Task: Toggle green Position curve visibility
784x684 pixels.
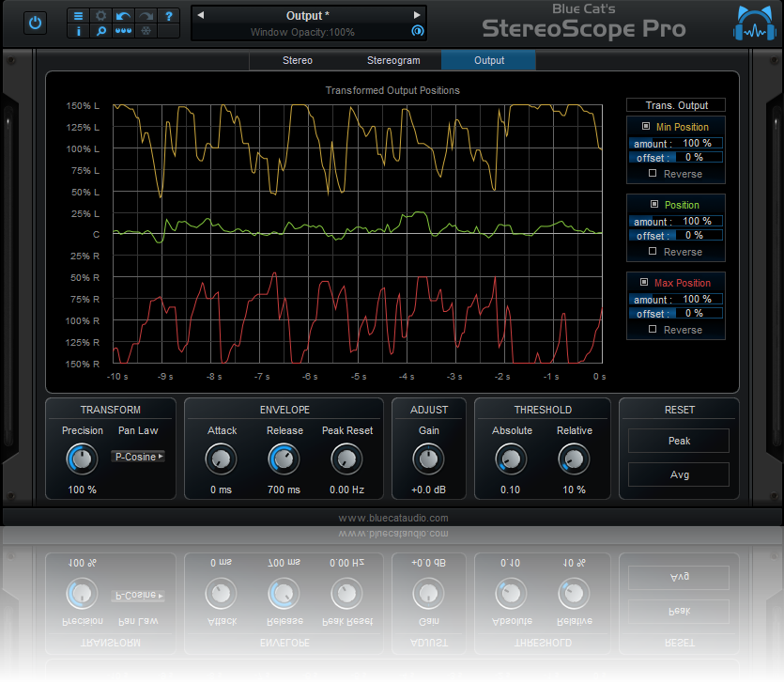Action: tap(654, 204)
